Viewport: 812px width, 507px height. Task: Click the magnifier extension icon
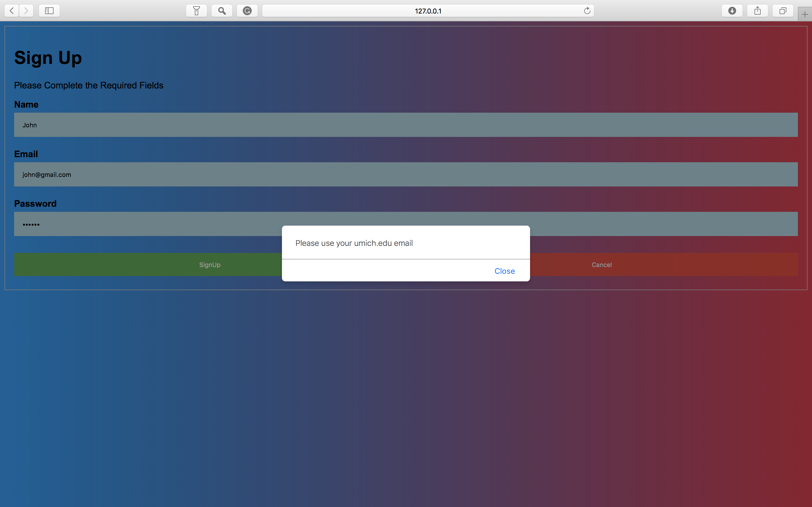(x=222, y=11)
